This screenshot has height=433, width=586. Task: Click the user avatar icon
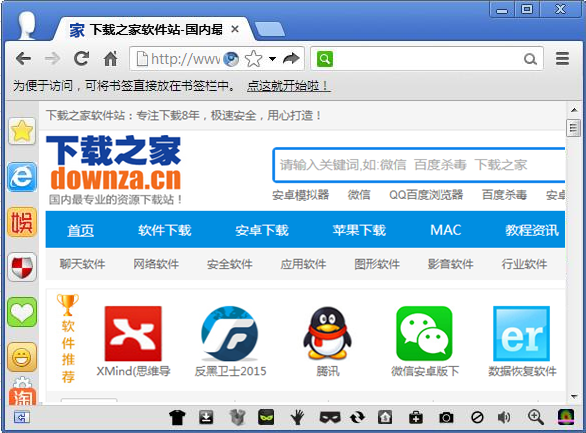click(x=27, y=25)
